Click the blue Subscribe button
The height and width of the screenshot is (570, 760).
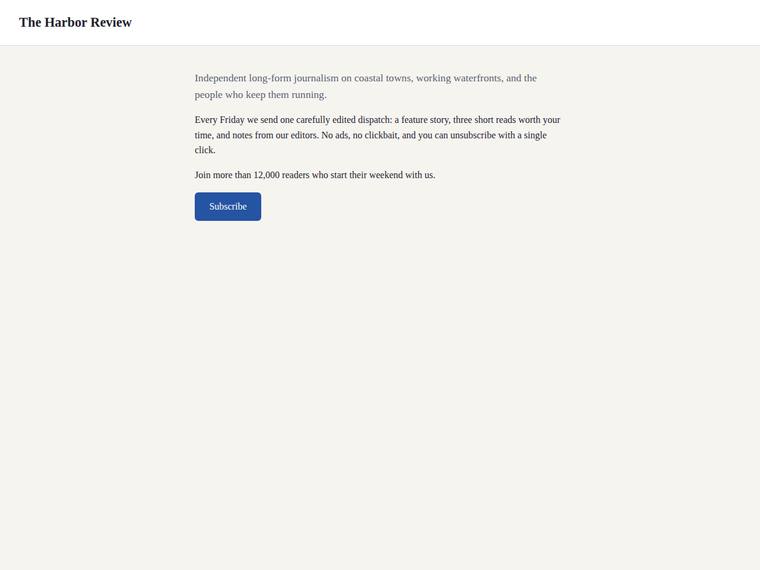click(228, 206)
